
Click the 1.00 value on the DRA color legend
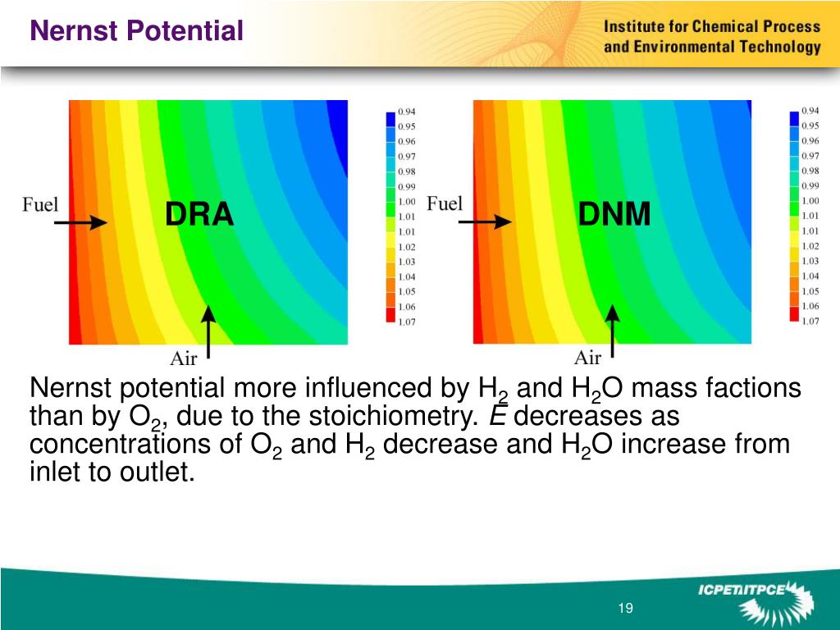tap(406, 202)
